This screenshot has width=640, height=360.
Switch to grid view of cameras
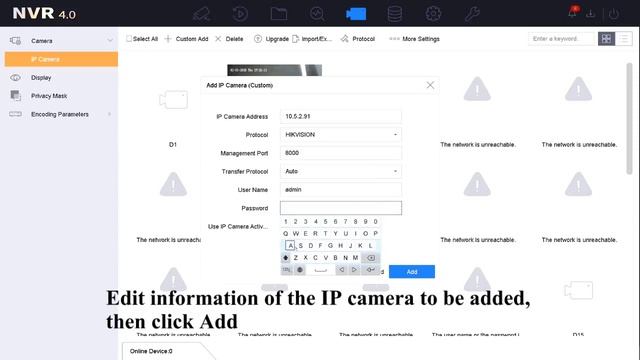click(606, 39)
